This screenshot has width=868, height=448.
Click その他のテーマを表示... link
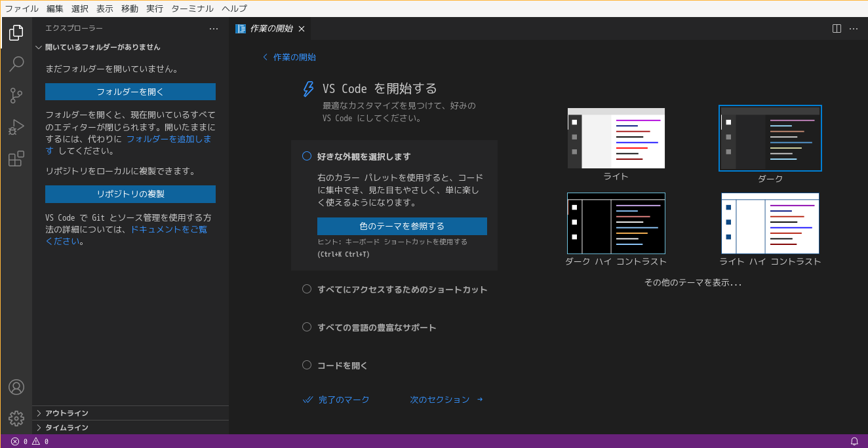[x=693, y=283]
